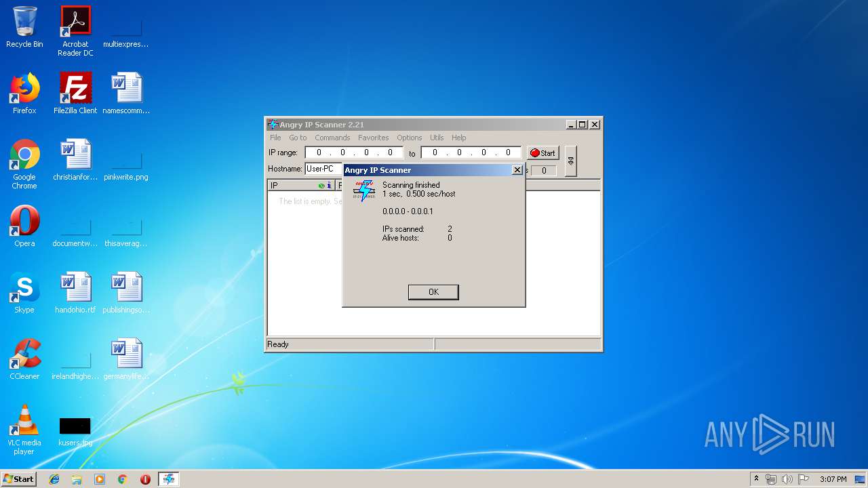Open the Recycle Bin desktop icon

coord(24,27)
